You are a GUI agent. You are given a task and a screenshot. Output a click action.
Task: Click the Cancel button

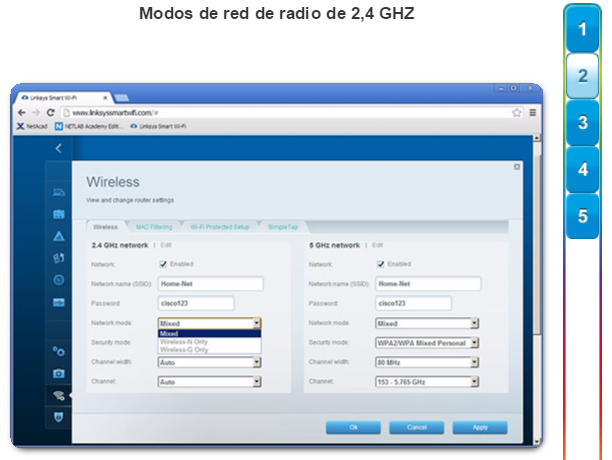coord(416,427)
